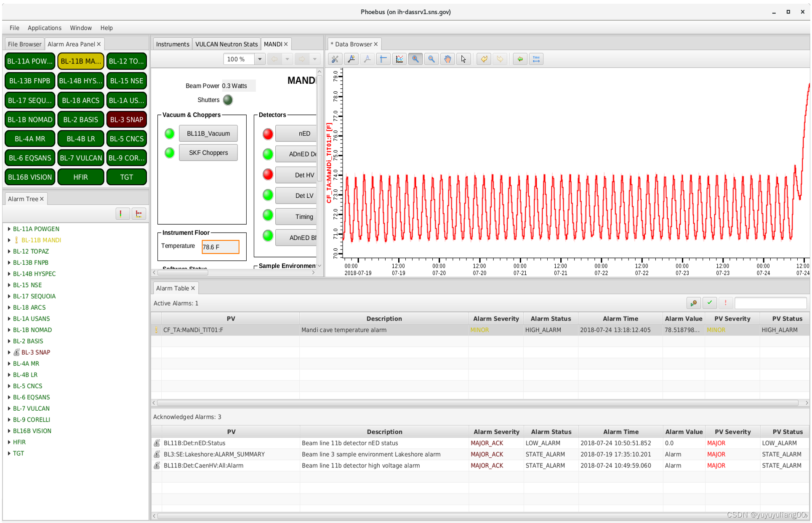The width and height of the screenshot is (812, 523).
Task: Click the red LED beside Det HV
Action: click(268, 175)
